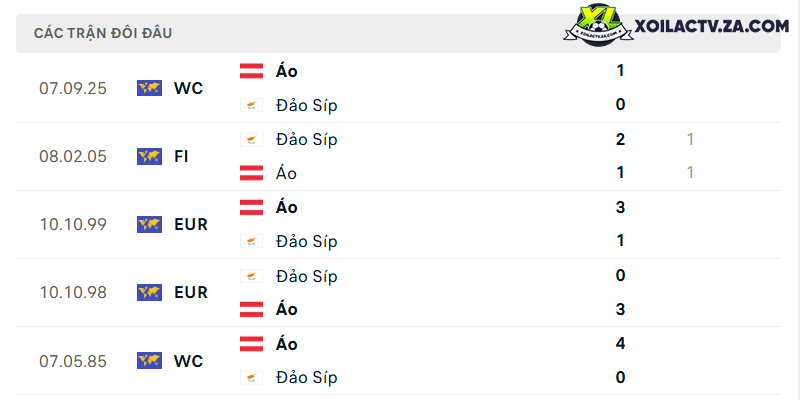Click Austria flag in the 07.09.25 match
This screenshot has height=400, width=800.
[252, 71]
